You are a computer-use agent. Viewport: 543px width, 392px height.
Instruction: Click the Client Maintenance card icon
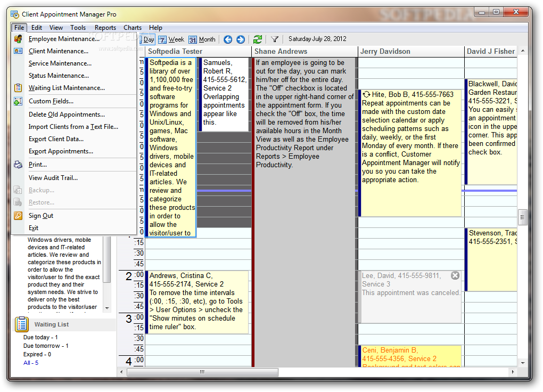[18, 51]
